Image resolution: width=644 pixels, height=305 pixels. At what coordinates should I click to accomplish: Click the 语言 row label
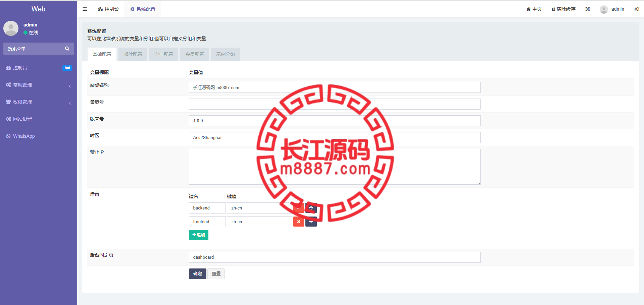click(95, 194)
